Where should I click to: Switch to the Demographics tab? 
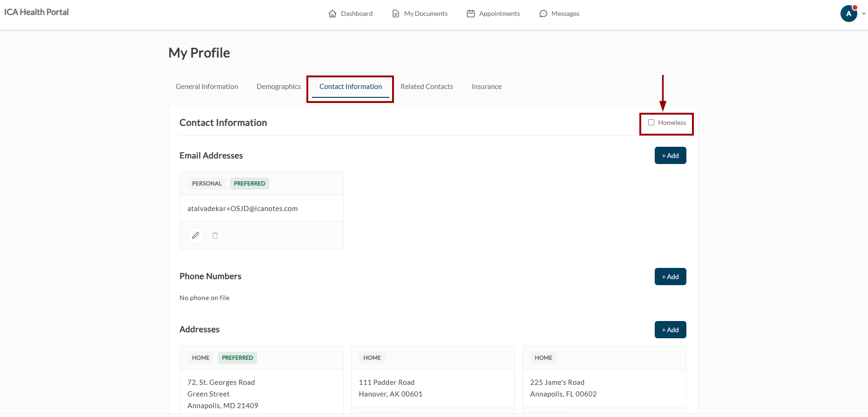tap(278, 87)
